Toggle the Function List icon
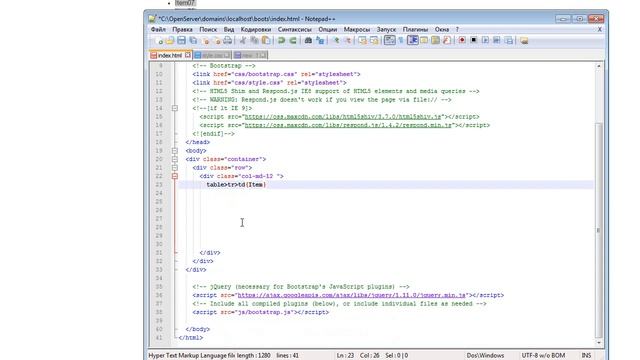Image resolution: width=640 pixels, height=360 pixels. pyautogui.click(x=447, y=40)
